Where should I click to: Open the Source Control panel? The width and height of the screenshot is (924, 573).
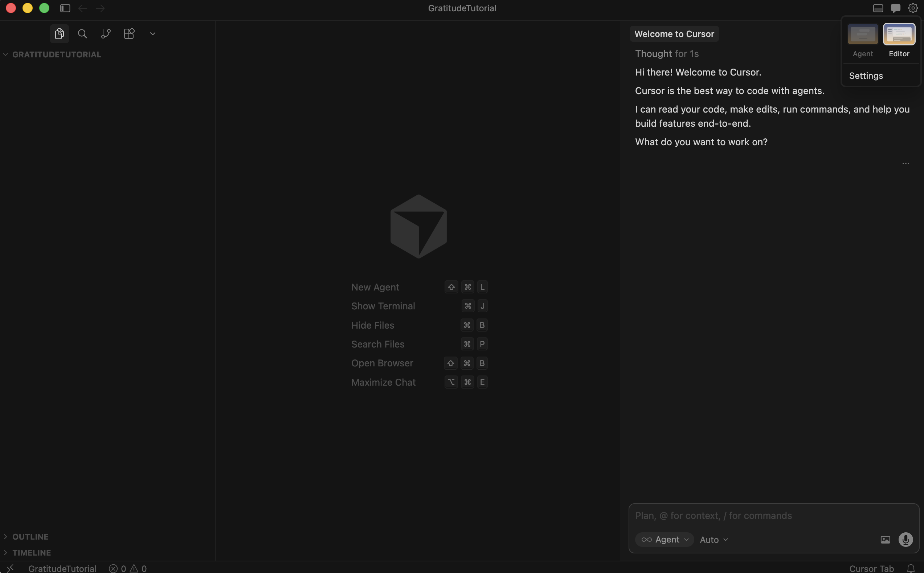[x=106, y=34]
